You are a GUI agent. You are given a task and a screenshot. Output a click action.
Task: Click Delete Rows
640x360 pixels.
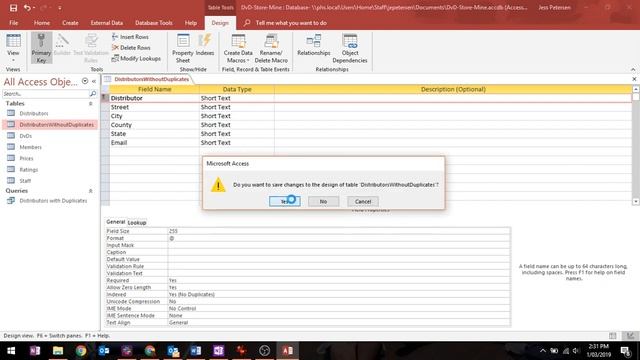tap(131, 48)
